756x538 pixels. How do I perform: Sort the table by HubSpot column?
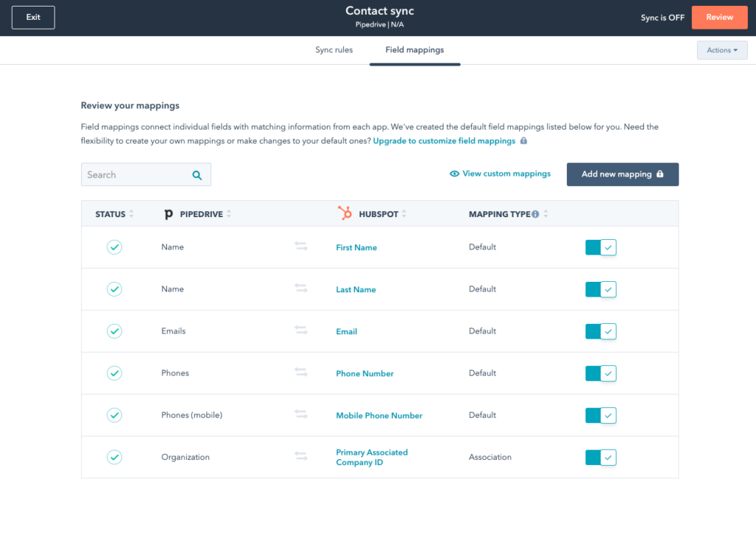(404, 214)
